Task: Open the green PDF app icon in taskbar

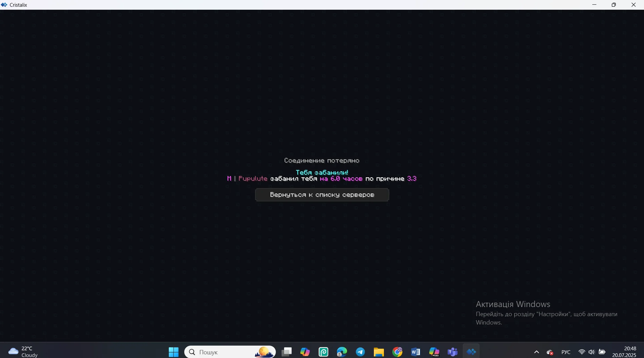Action: point(324,352)
